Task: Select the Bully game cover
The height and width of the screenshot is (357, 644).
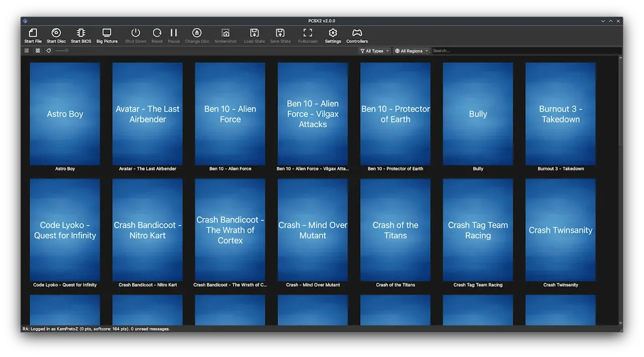Action: click(478, 114)
